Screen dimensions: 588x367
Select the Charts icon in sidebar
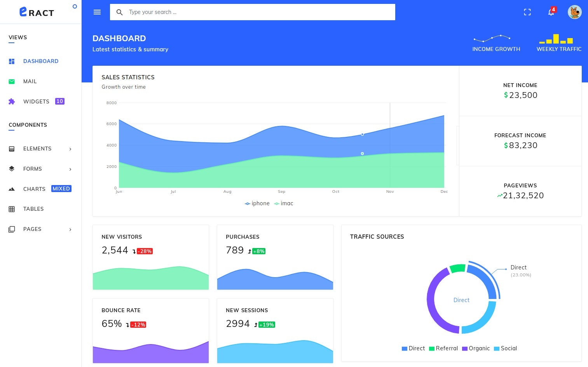click(x=12, y=189)
